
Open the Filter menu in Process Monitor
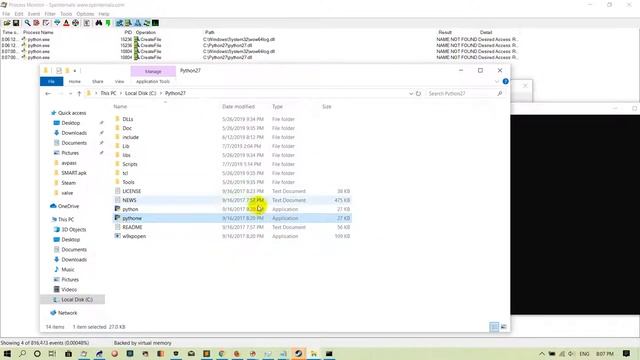click(x=50, y=14)
